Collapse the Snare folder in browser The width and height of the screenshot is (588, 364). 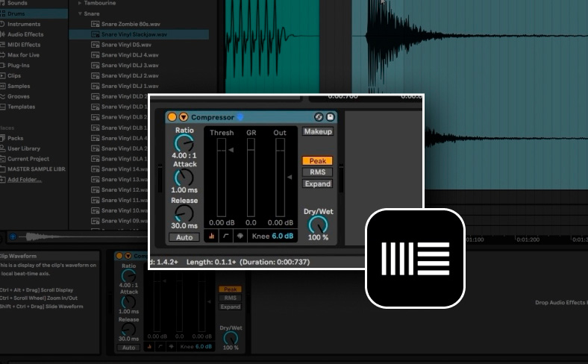pos(80,13)
